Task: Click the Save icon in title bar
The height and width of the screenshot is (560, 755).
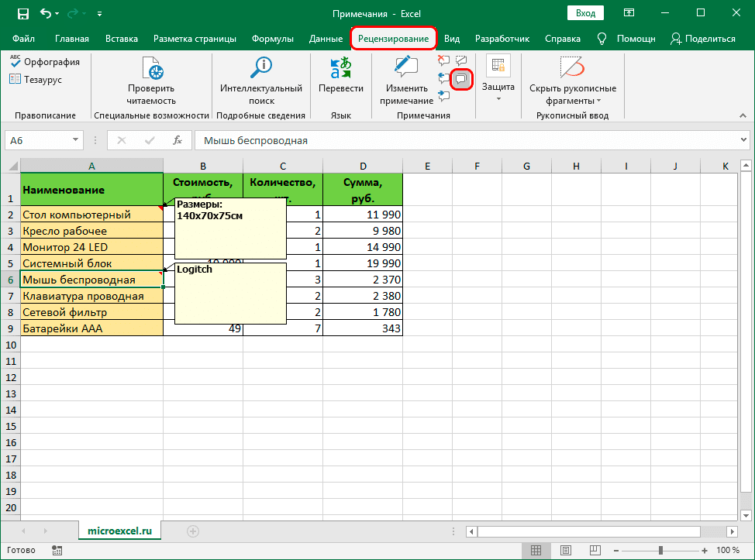Action: 22,13
